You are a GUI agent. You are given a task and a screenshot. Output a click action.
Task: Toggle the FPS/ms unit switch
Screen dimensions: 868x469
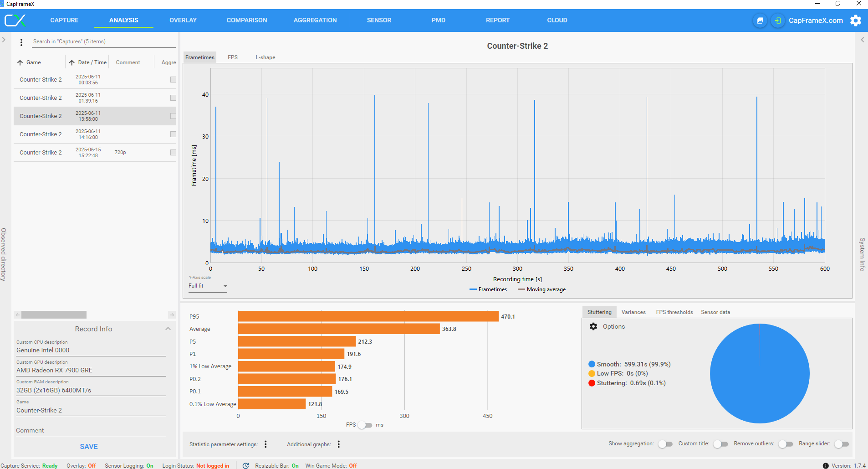pyautogui.click(x=365, y=425)
